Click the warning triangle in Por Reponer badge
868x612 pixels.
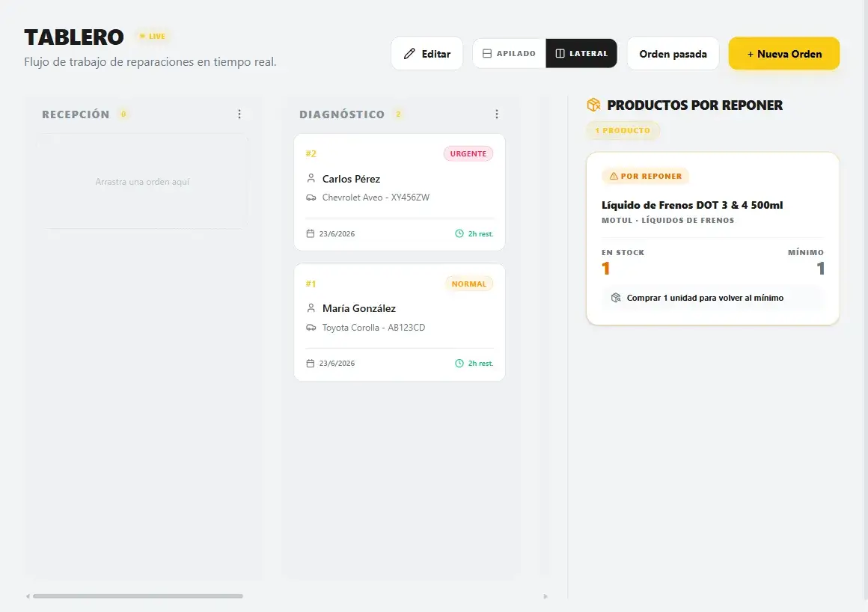click(614, 176)
